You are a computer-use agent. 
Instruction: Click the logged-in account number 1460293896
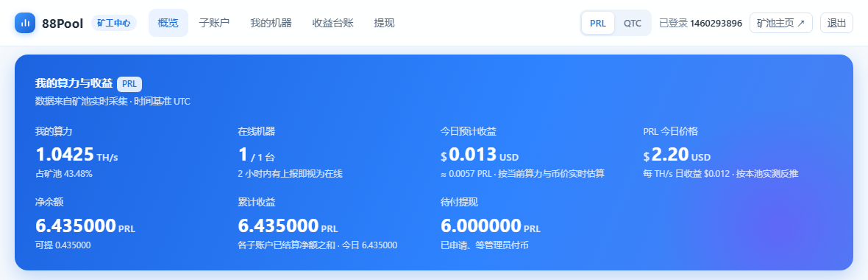(716, 24)
